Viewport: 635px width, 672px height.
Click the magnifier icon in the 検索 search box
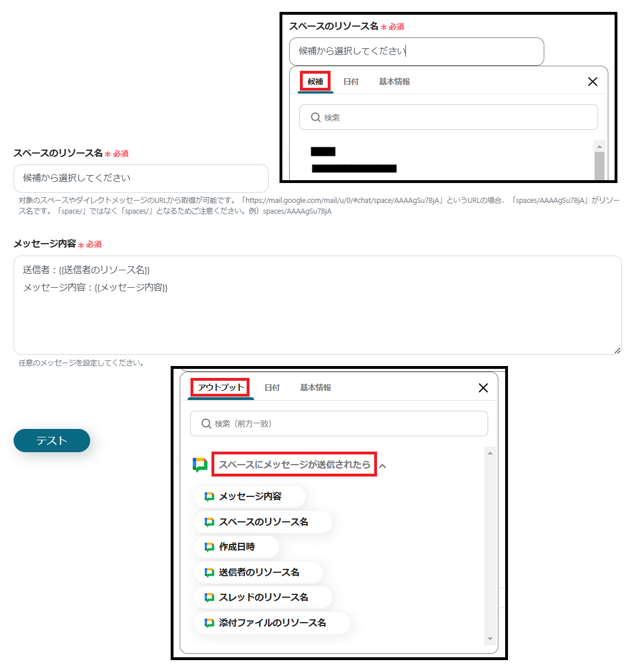pyautogui.click(x=316, y=117)
